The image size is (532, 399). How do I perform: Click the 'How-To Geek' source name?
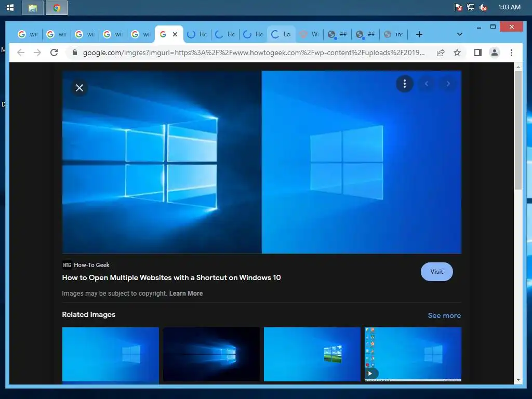(91, 265)
